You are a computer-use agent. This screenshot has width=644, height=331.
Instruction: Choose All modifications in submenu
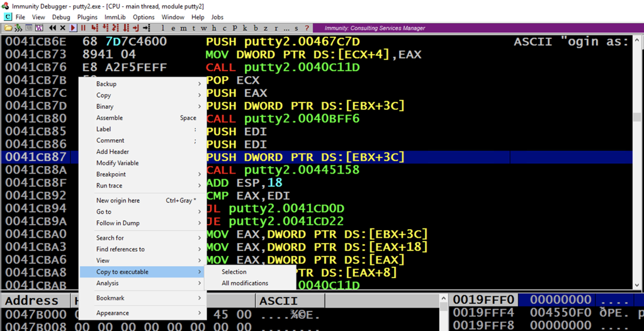click(250, 283)
